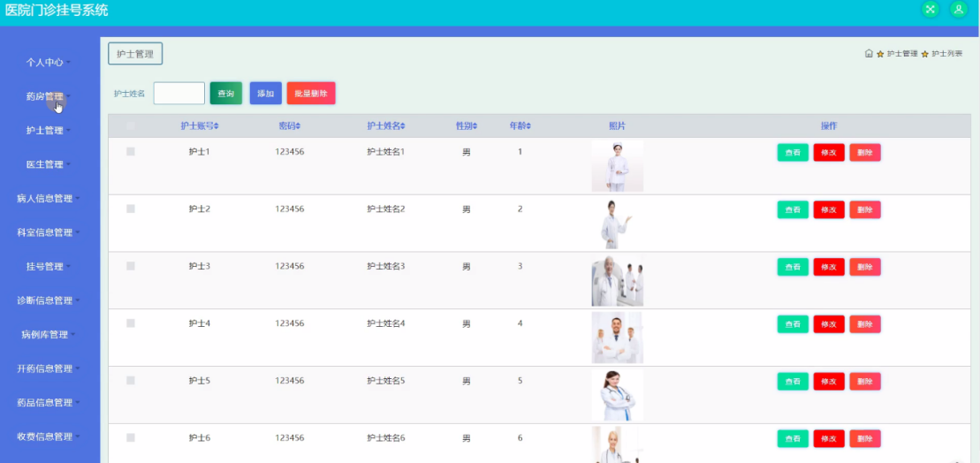Open photo thumbnail for 护士4

click(x=618, y=338)
